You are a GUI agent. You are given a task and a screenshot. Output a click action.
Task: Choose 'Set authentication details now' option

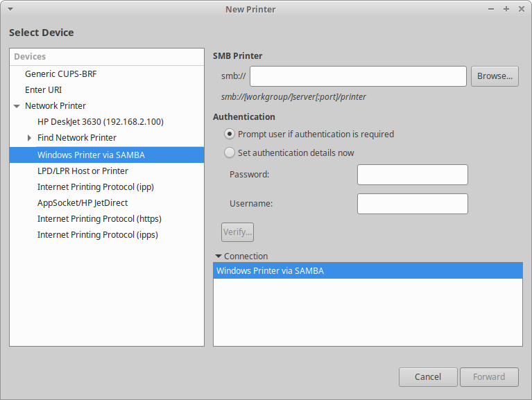tap(230, 153)
